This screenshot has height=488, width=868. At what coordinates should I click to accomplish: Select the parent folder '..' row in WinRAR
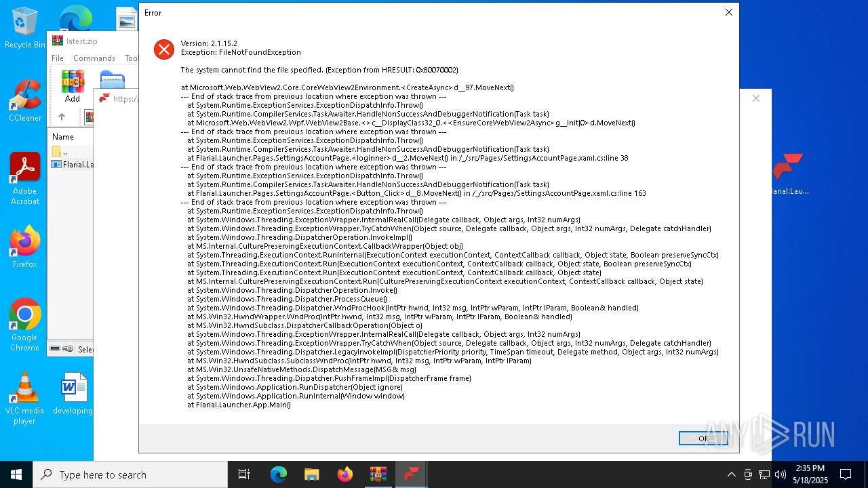click(x=71, y=151)
